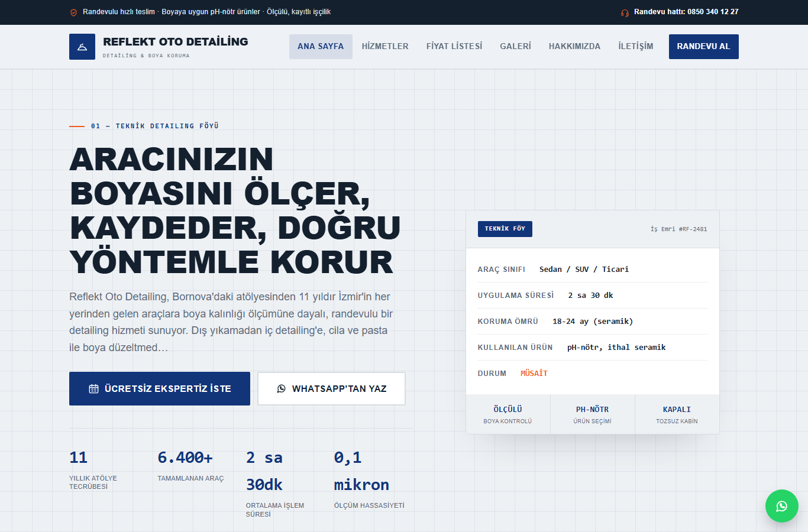Click the 0,1 mikron Ölçüm Hassasiyeti stat
The height and width of the screenshot is (532, 808).
click(x=369, y=479)
